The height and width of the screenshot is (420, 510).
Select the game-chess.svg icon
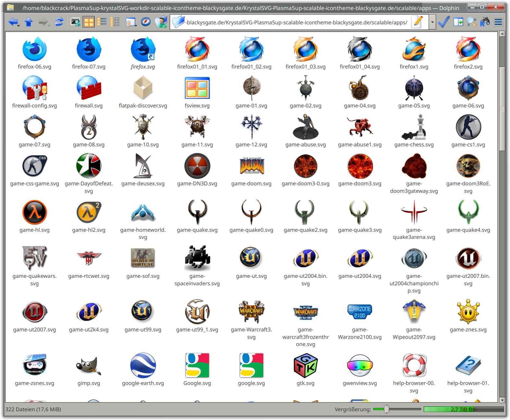tap(414, 127)
